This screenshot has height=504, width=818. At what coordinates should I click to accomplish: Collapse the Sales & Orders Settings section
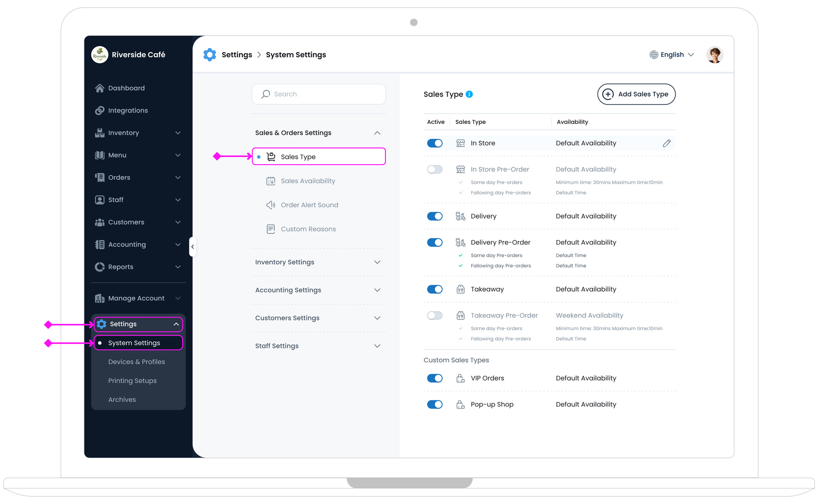pos(377,133)
